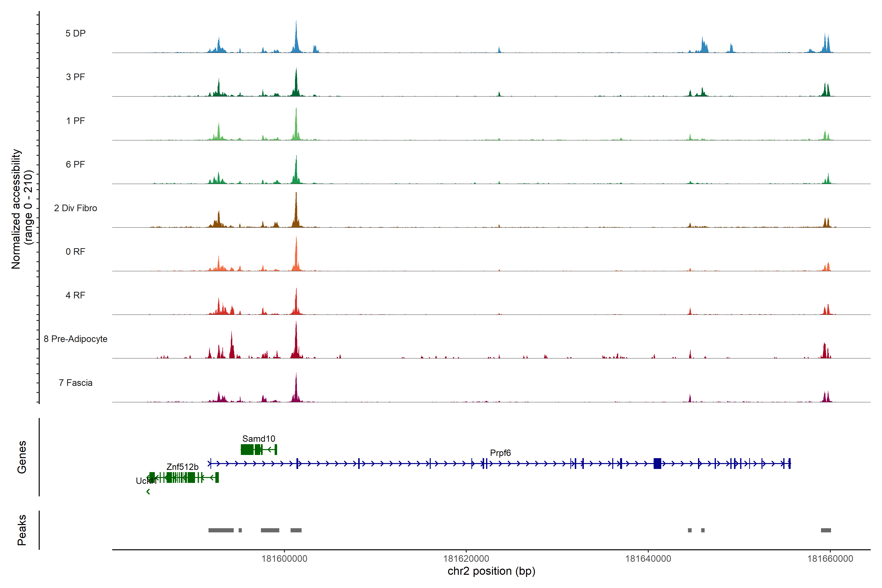The width and height of the screenshot is (882, 588).
Task: Click the 2 Div Fibro label
Action: (x=75, y=208)
